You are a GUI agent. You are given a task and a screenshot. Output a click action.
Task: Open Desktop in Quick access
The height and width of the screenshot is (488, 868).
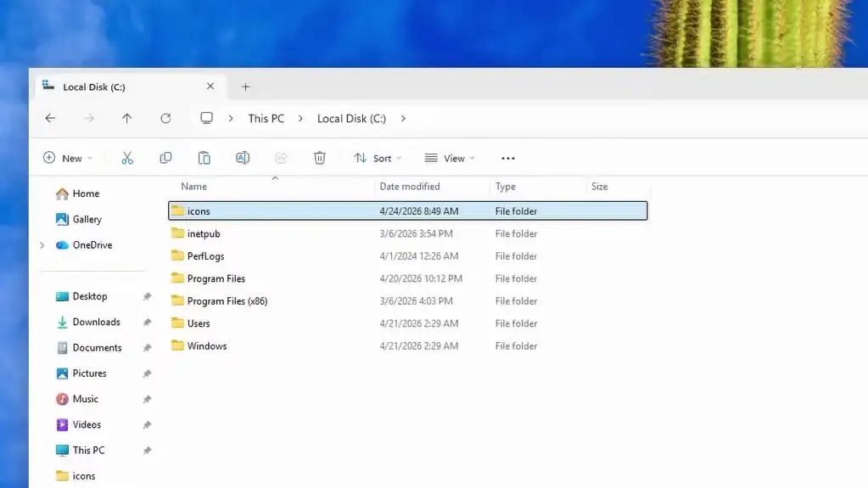pos(81,296)
